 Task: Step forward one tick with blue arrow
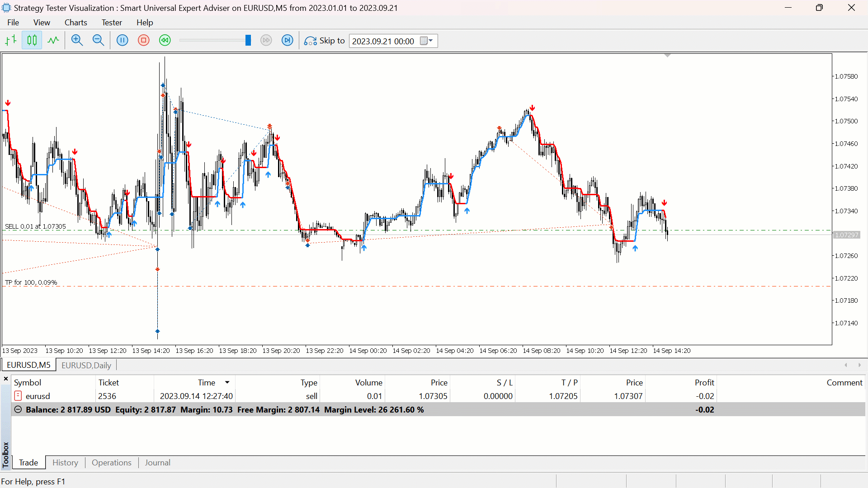[288, 41]
